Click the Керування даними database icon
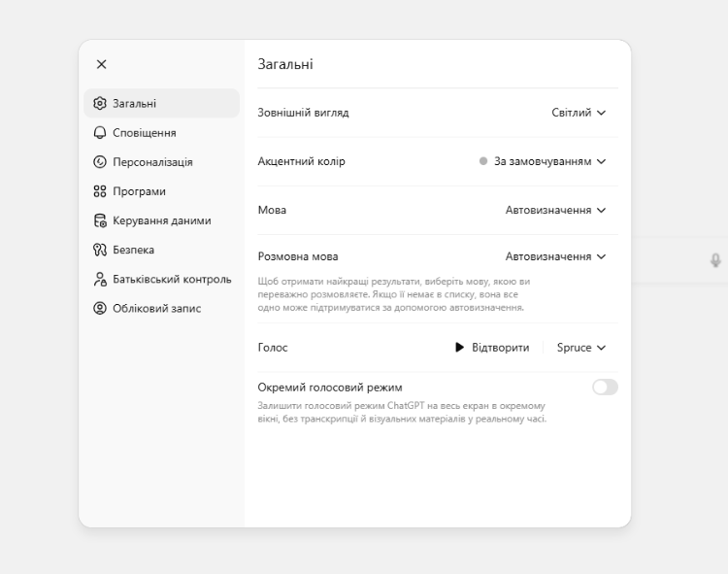 click(99, 220)
